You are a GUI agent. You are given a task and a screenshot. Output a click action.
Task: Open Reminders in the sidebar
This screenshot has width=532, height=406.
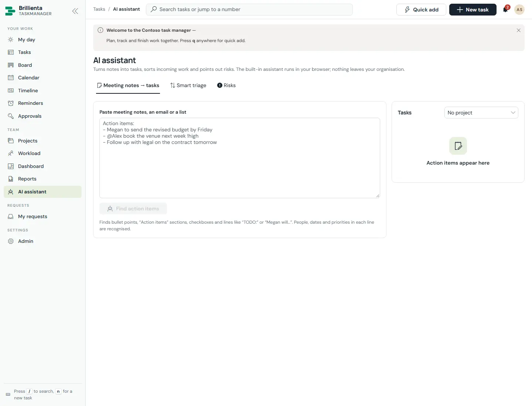(42, 103)
